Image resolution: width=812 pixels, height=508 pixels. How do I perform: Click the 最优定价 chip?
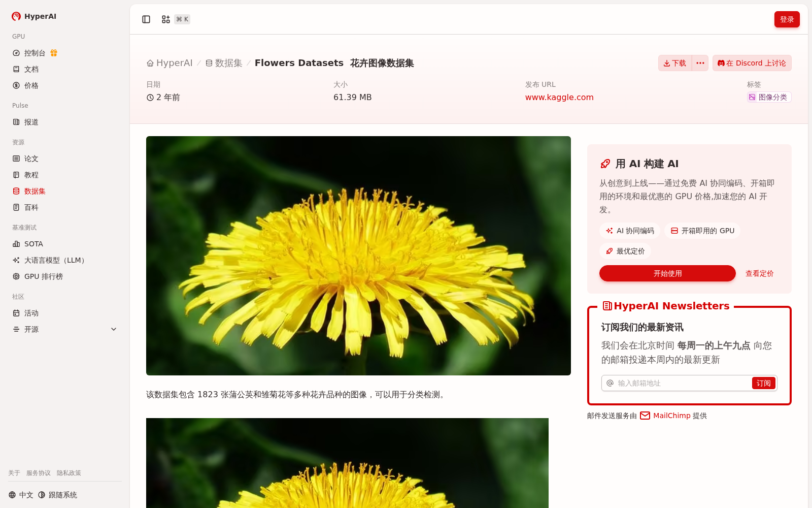[625, 251]
